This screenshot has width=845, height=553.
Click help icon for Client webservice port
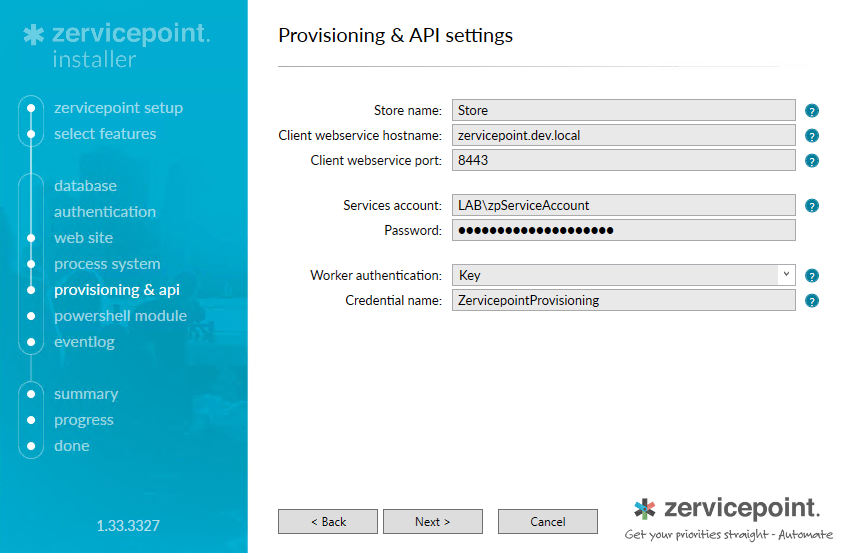812,161
